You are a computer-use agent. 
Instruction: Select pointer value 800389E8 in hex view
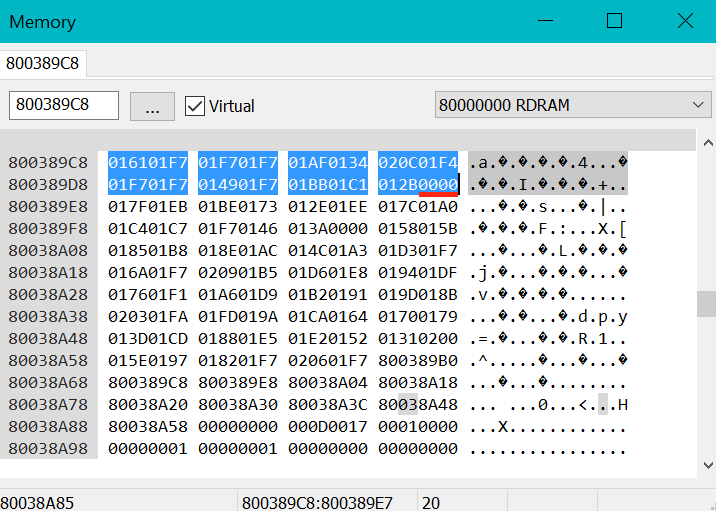(238, 382)
